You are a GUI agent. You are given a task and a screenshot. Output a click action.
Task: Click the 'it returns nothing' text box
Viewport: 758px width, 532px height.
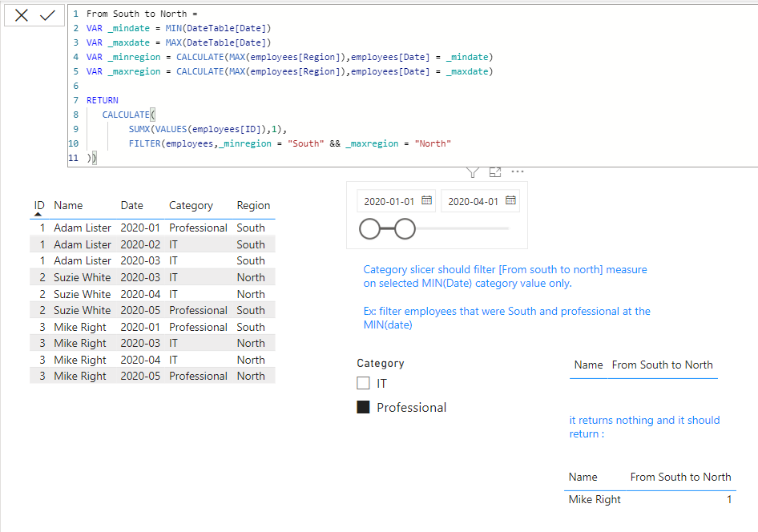tap(644, 427)
